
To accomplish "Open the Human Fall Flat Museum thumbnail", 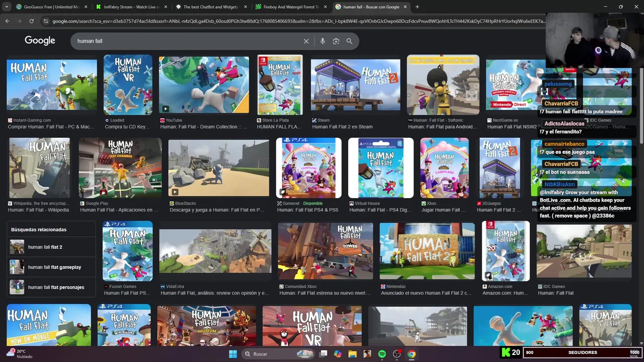I will (206, 326).
